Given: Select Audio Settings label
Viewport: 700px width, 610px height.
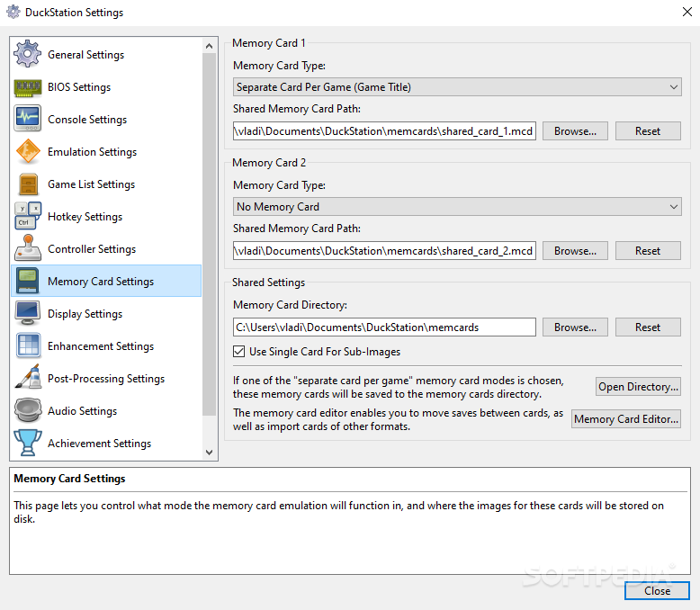Looking at the screenshot, I should click(82, 411).
